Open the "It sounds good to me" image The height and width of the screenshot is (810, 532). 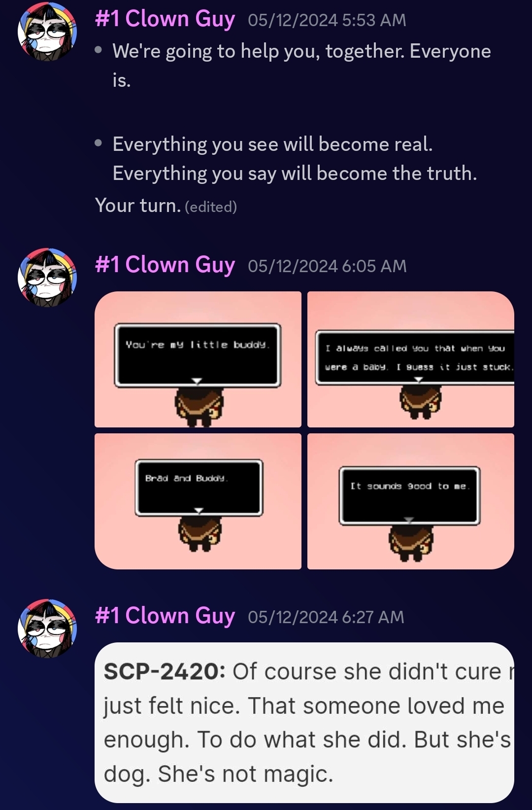(411, 501)
